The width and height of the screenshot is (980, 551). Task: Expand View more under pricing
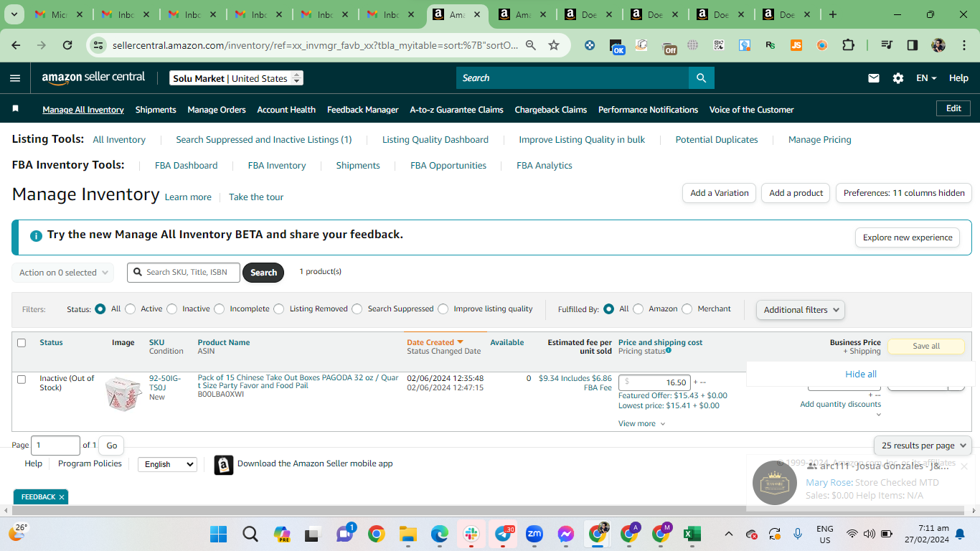(x=642, y=424)
